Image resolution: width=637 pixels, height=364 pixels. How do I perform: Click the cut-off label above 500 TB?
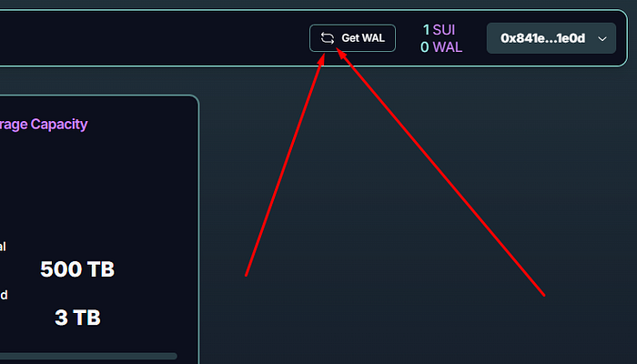click(x=3, y=247)
